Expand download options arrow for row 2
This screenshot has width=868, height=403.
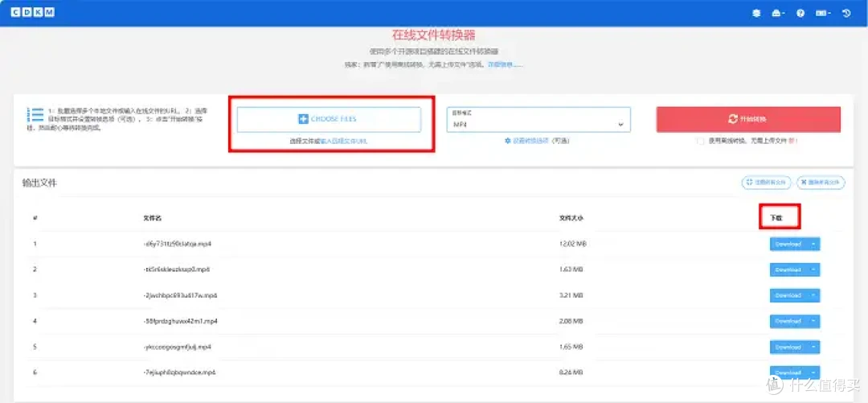coord(813,269)
